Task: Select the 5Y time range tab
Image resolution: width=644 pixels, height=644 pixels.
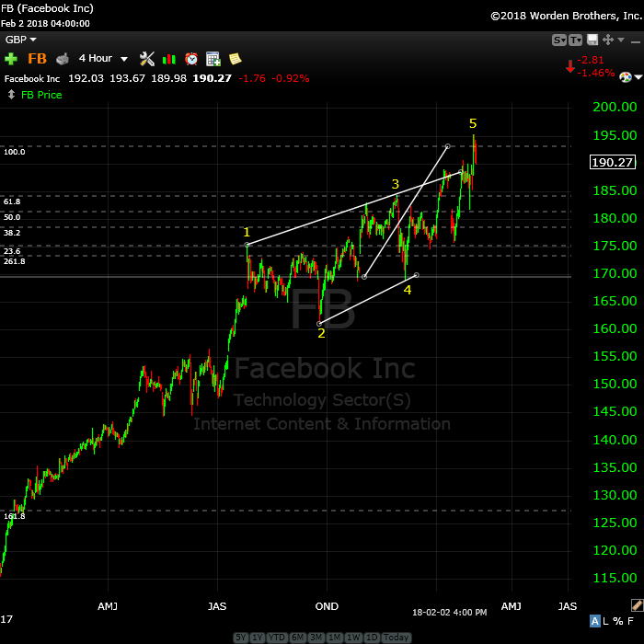Action: [241, 638]
